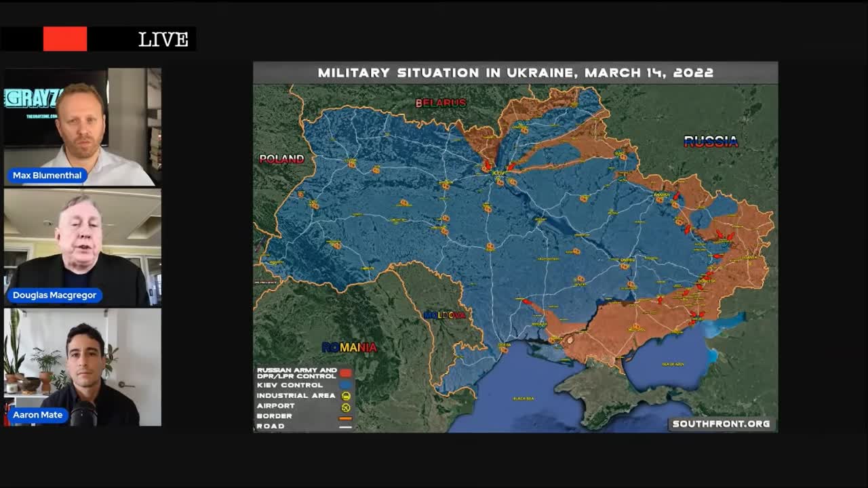Click the 'Kiev Control' legend text
Viewport: 868px width, 488px height.
pyautogui.click(x=290, y=385)
